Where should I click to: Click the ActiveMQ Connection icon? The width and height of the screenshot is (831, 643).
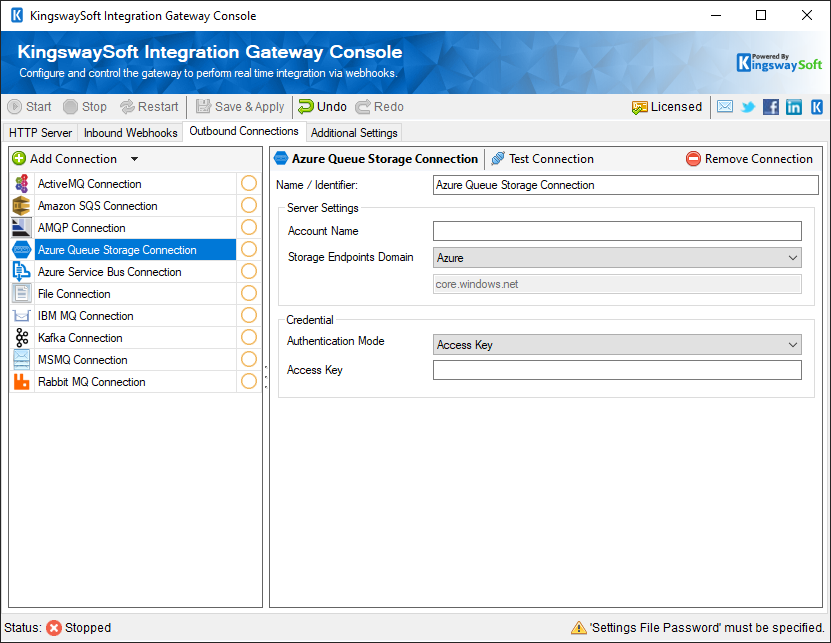pos(22,184)
